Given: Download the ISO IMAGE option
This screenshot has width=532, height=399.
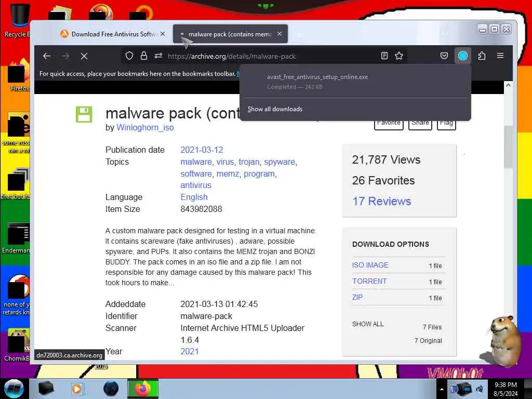Looking at the screenshot, I should (x=370, y=265).
